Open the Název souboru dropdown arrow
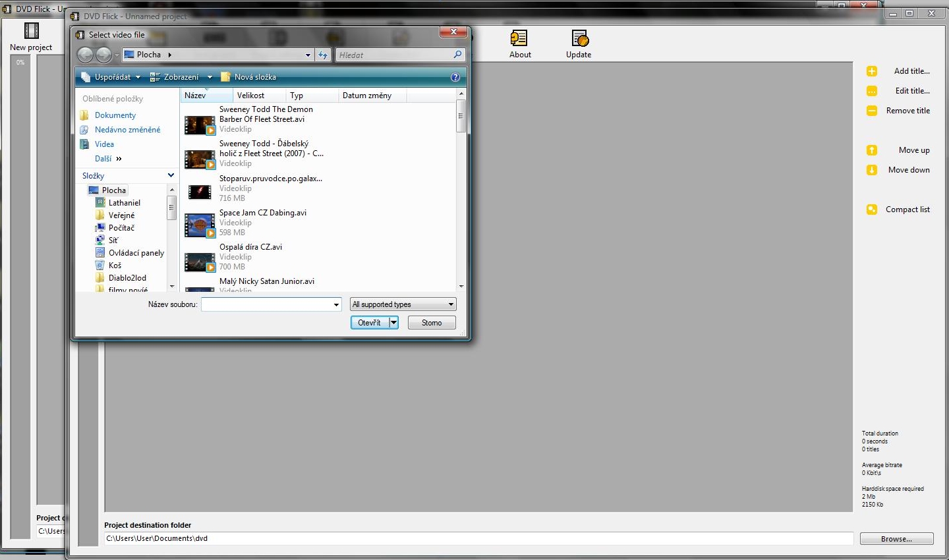 [x=336, y=304]
